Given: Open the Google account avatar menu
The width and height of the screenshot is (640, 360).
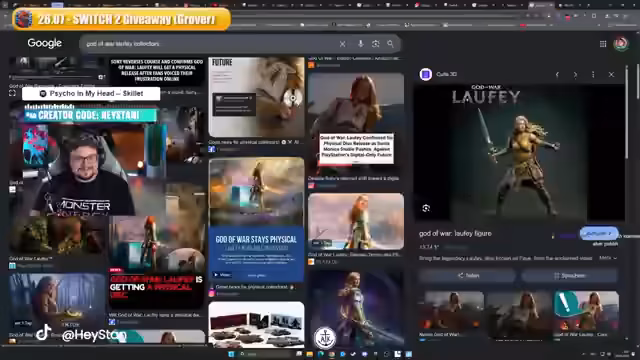Looking at the screenshot, I should (x=621, y=44).
